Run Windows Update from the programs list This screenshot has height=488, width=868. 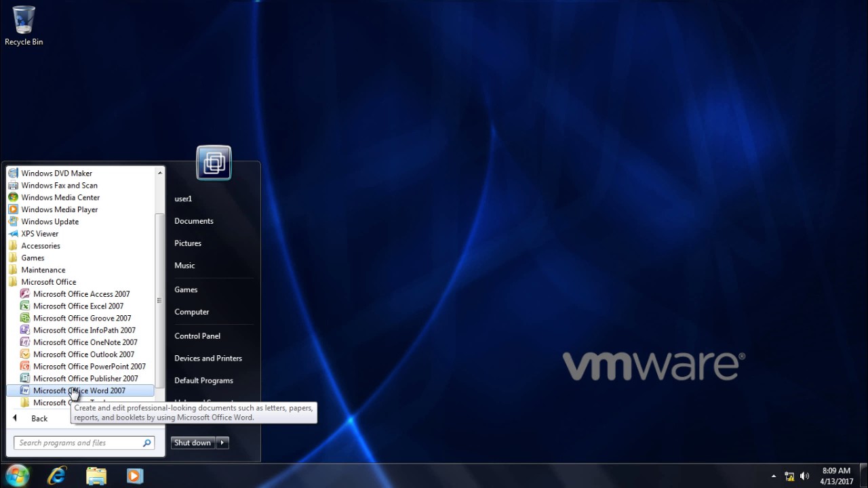[80, 222]
